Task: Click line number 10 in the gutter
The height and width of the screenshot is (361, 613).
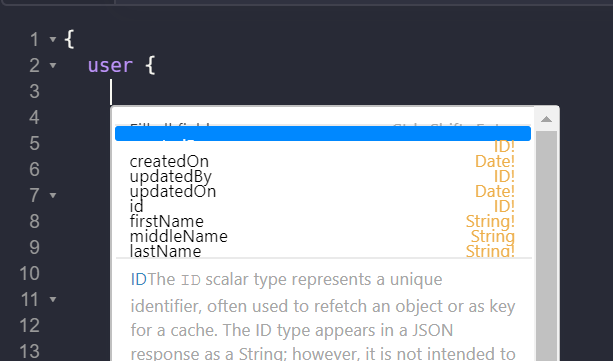Action: click(30, 273)
